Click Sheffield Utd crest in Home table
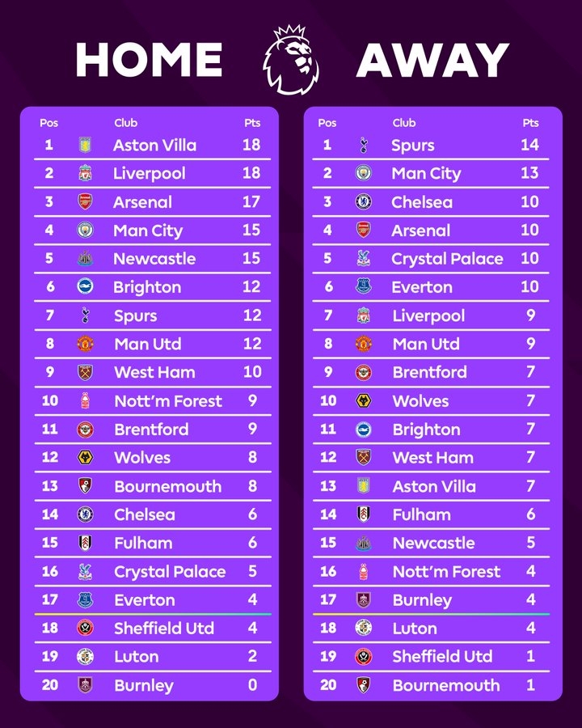The width and height of the screenshot is (582, 728). click(85, 628)
